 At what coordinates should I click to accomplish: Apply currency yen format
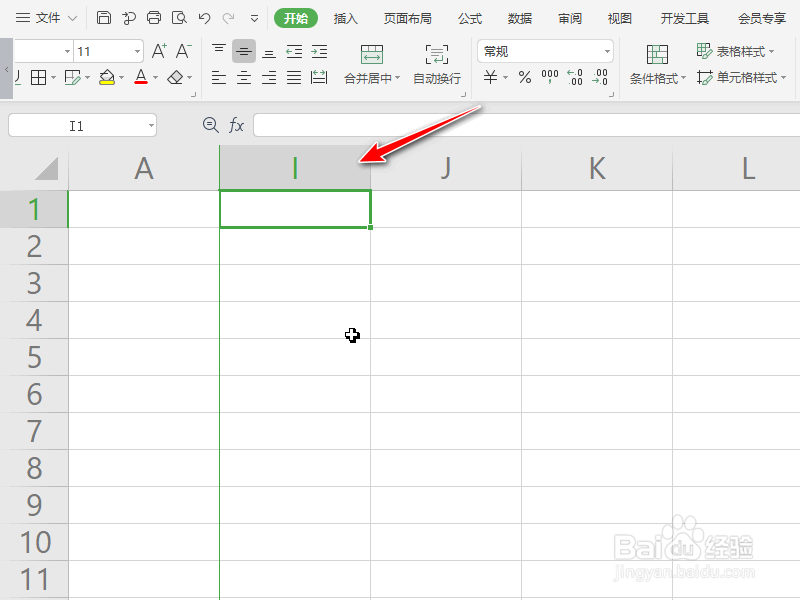click(490, 78)
